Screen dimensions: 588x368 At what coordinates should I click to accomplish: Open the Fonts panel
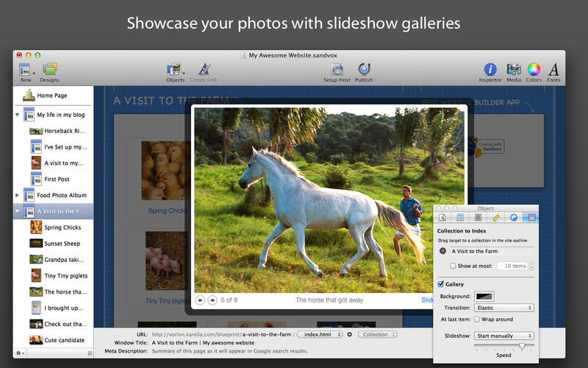553,71
